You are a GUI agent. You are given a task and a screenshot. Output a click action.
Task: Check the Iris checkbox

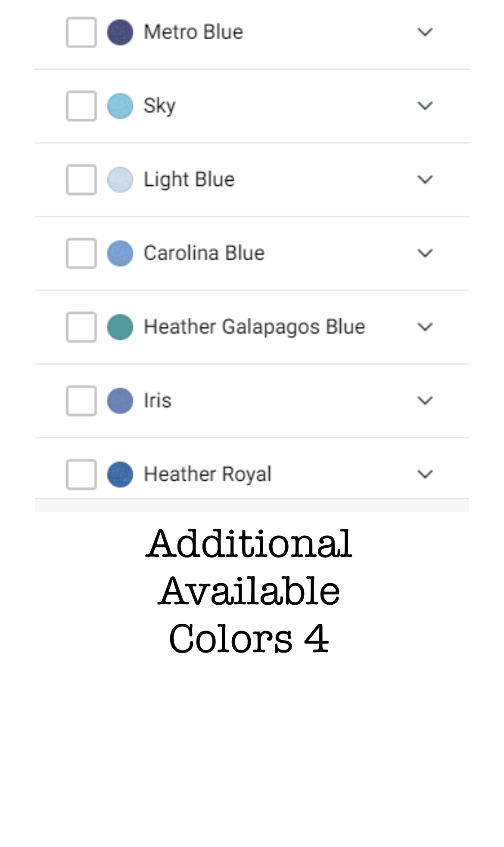point(81,401)
